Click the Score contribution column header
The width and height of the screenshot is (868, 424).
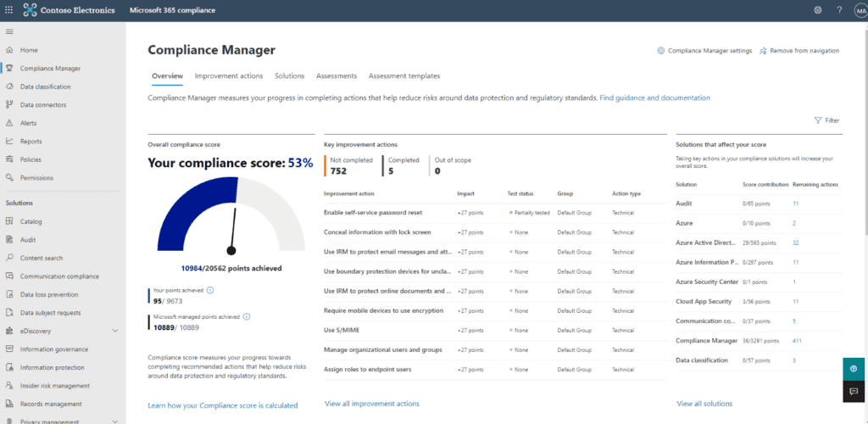point(765,184)
